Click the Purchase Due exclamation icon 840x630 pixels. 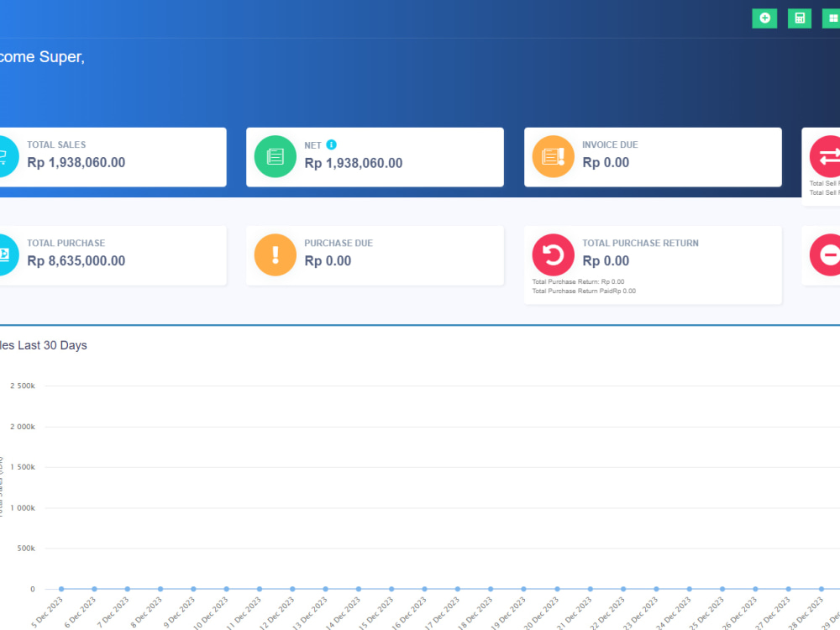coord(274,255)
